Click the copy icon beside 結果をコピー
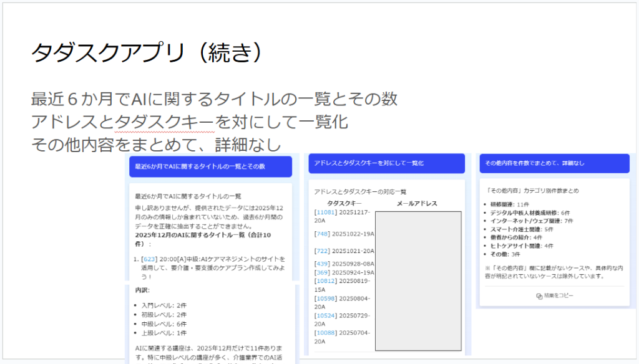 coord(539,296)
